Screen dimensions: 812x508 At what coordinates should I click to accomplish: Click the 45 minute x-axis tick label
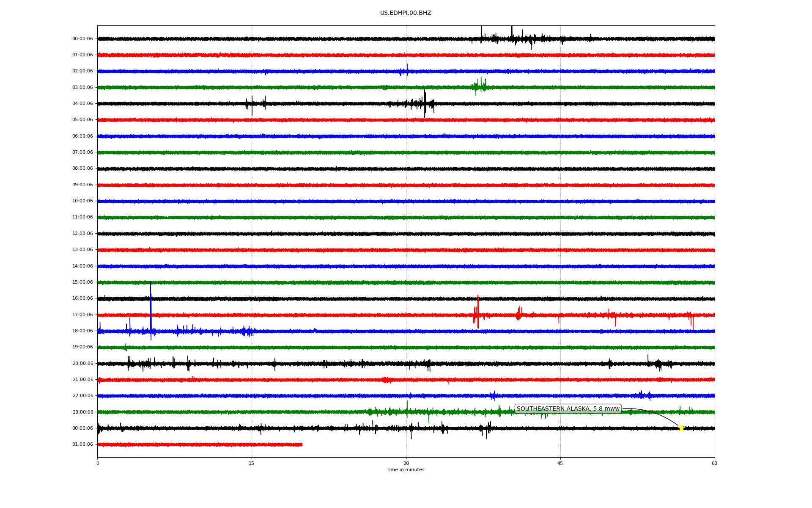tap(560, 464)
